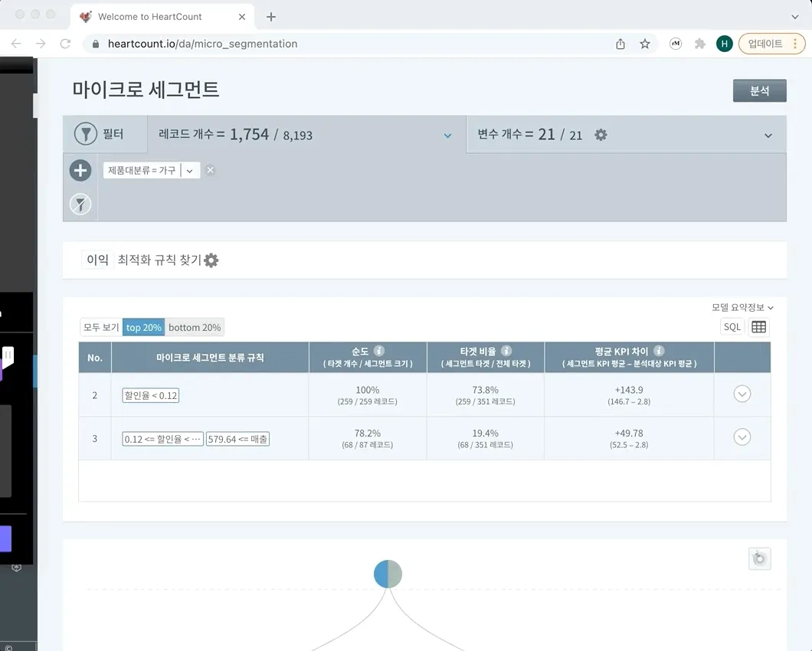Image resolution: width=812 pixels, height=651 pixels.
Task: Open the rM browser extension icon
Action: click(676, 44)
